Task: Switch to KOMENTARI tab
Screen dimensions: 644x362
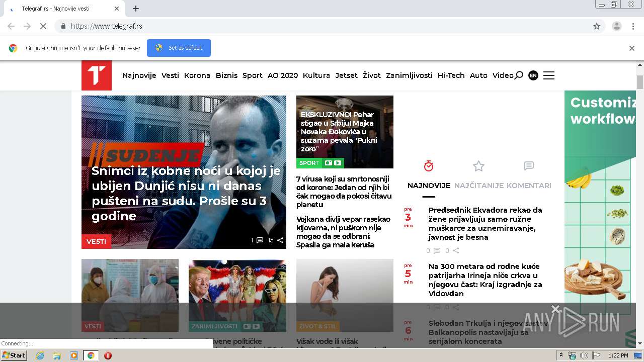Action: [529, 186]
